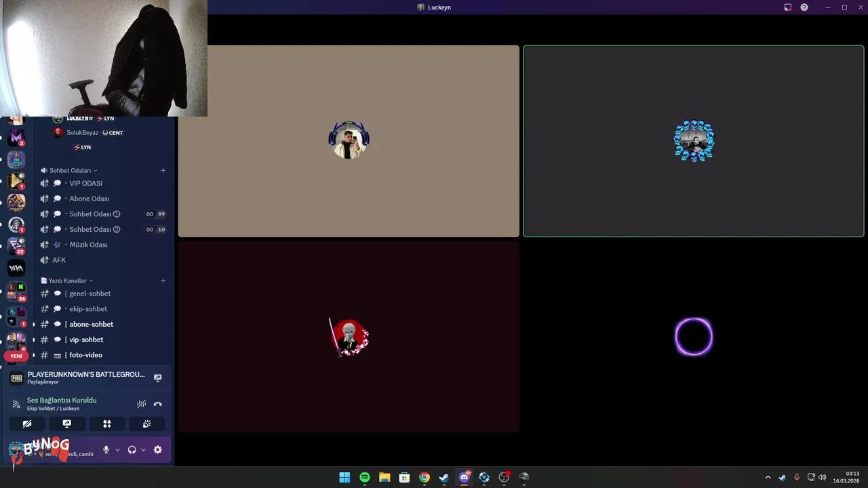Deafen with the headphones icon

click(x=132, y=449)
